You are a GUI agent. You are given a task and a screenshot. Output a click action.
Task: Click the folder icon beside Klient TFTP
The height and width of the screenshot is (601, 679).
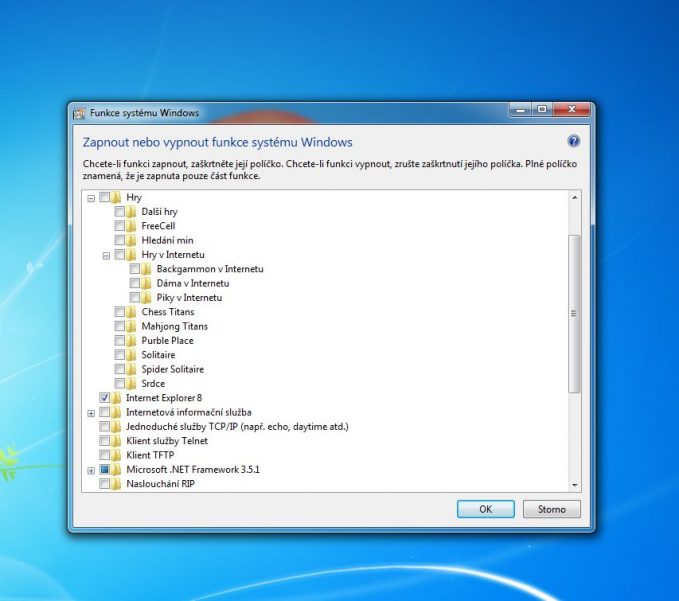pyautogui.click(x=116, y=455)
